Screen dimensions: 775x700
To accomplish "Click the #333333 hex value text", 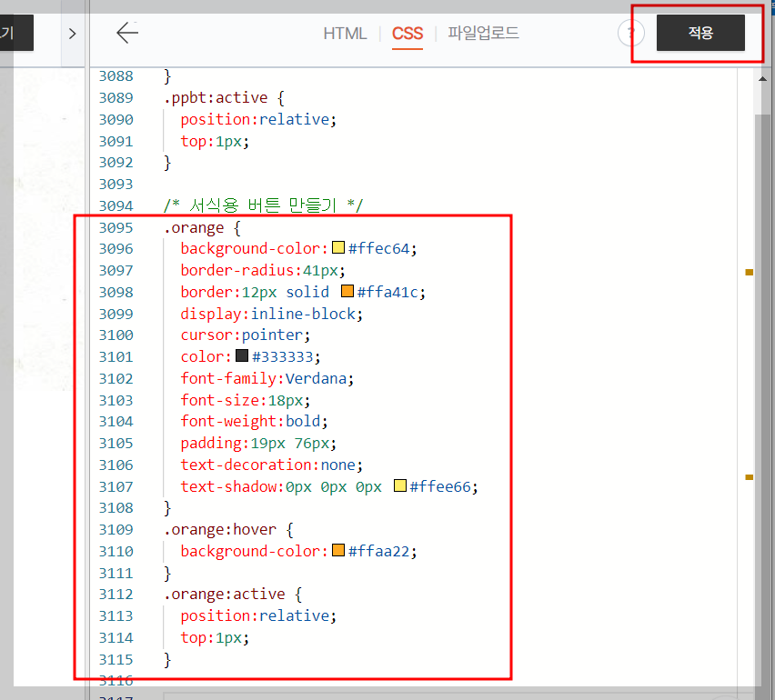I will (x=283, y=357).
